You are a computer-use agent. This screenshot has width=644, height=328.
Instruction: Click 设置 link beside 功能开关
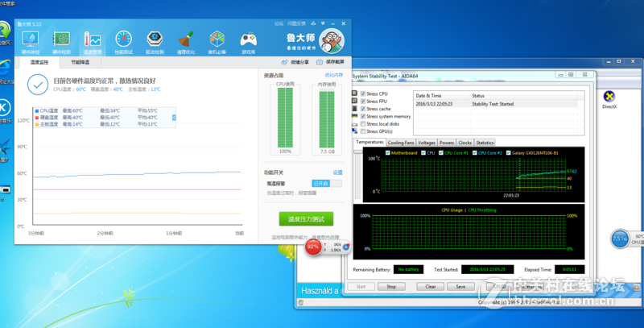(337, 172)
